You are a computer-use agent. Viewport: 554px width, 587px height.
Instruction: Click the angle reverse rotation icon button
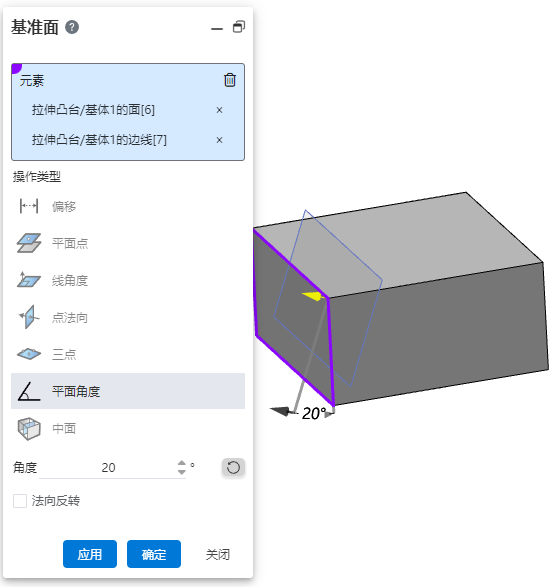(x=233, y=468)
